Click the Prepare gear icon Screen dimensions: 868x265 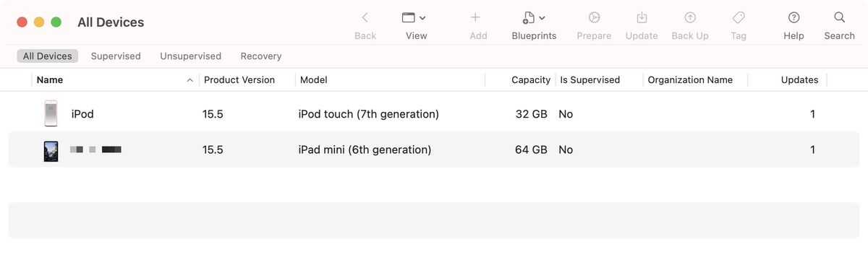coord(594,17)
